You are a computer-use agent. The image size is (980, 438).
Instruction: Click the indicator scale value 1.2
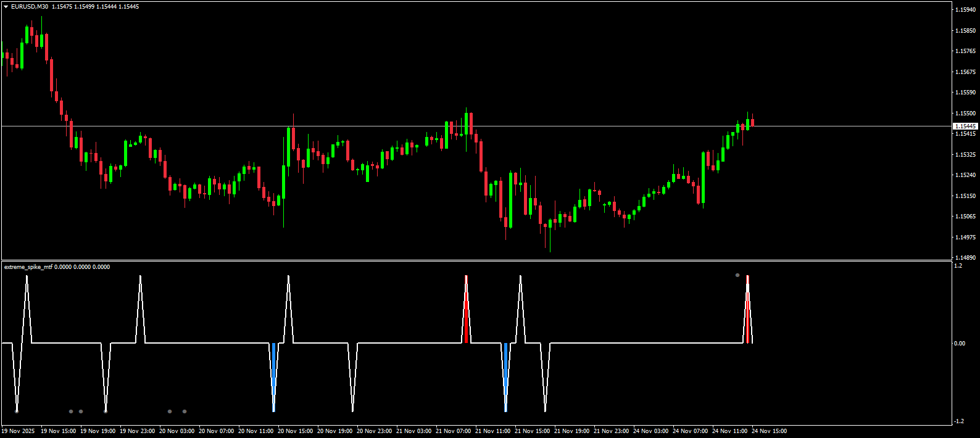pos(958,266)
